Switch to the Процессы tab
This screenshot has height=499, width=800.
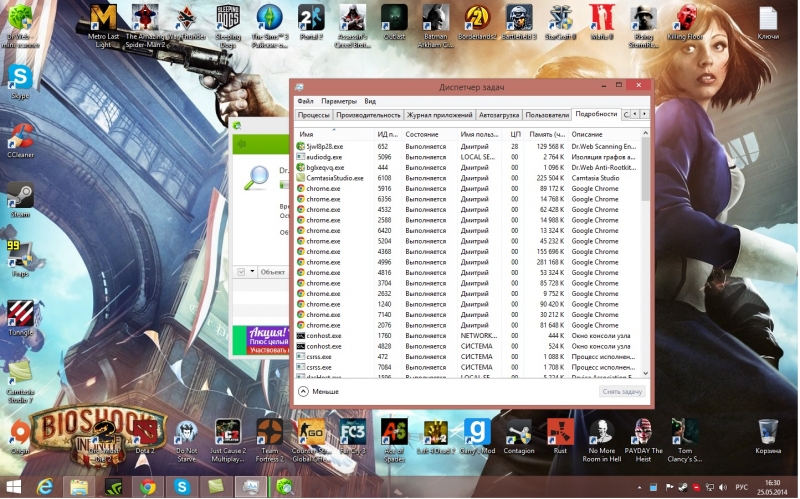(x=313, y=115)
